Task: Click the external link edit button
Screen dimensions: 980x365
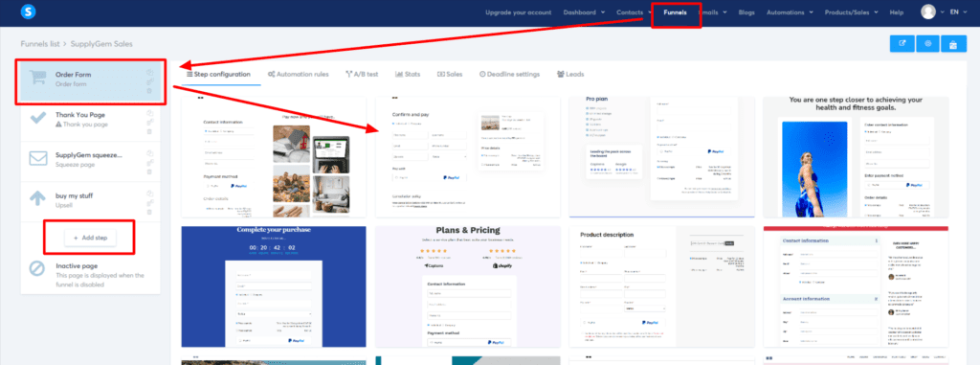Action: (902, 44)
